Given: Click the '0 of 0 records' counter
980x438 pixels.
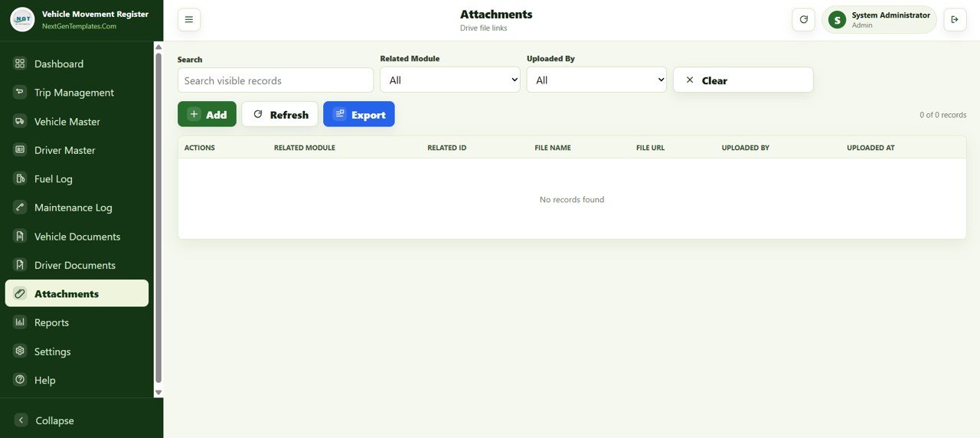Looking at the screenshot, I should 943,115.
